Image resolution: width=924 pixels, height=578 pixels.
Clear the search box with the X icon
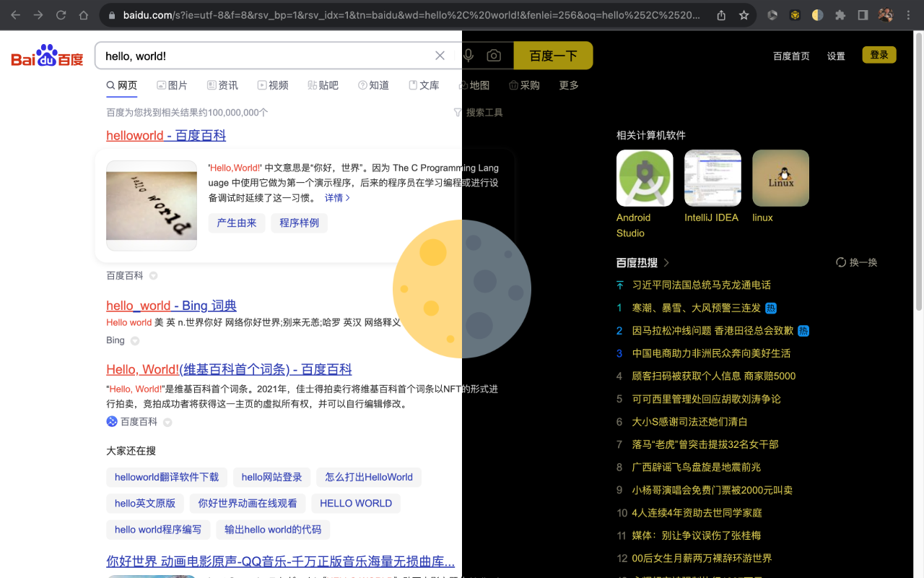(x=440, y=55)
